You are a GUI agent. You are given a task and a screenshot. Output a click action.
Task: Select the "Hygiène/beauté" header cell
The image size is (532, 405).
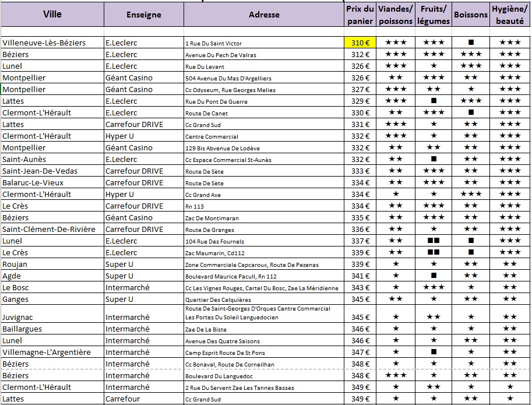[510, 15]
